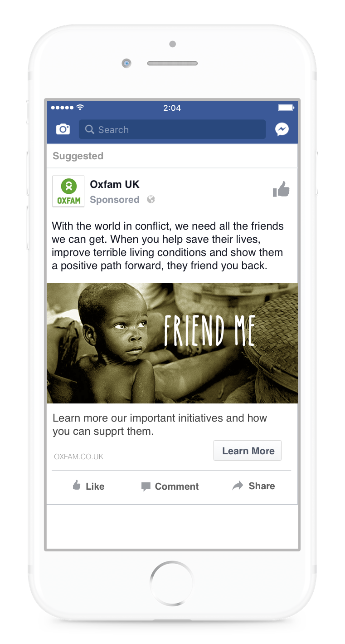Click the Learn More button

pyautogui.click(x=248, y=451)
